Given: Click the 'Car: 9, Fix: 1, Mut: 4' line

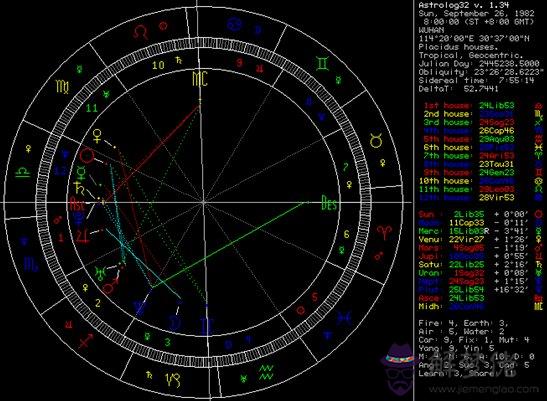Looking at the screenshot, I should (474, 340).
